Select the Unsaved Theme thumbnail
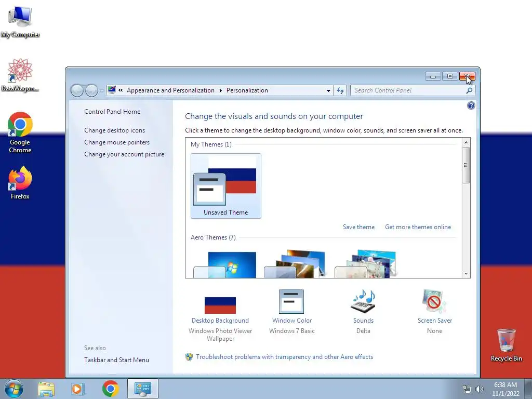The image size is (532, 399). [226, 186]
